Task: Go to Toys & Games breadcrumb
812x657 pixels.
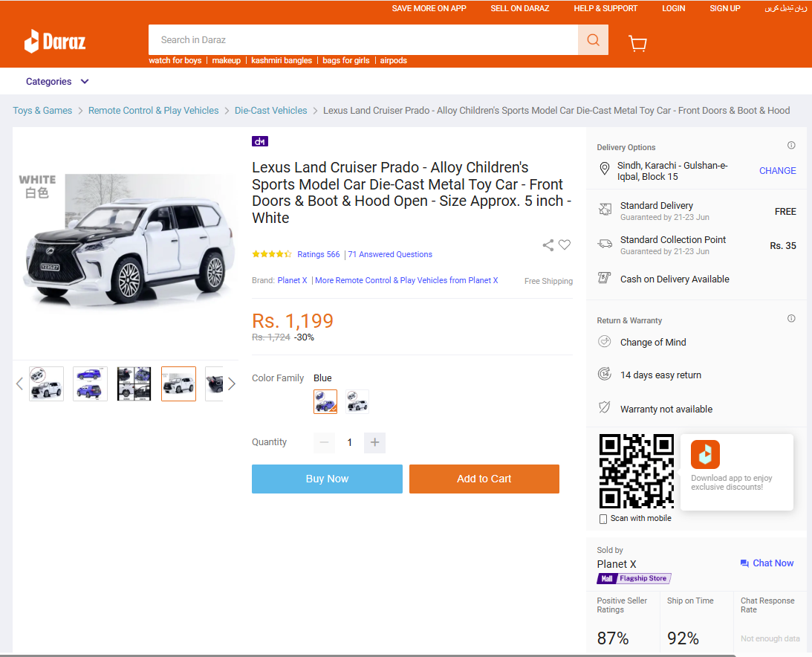Action: click(x=42, y=110)
